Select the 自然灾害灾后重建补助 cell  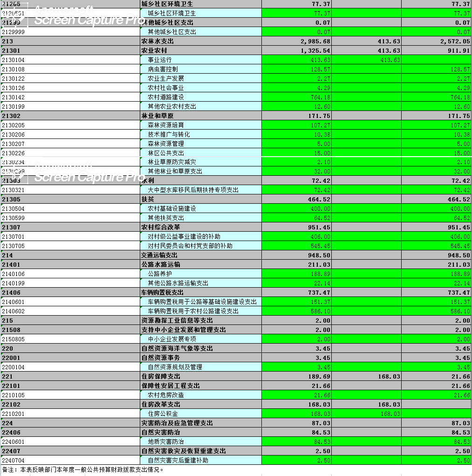pyautogui.click(x=201, y=460)
